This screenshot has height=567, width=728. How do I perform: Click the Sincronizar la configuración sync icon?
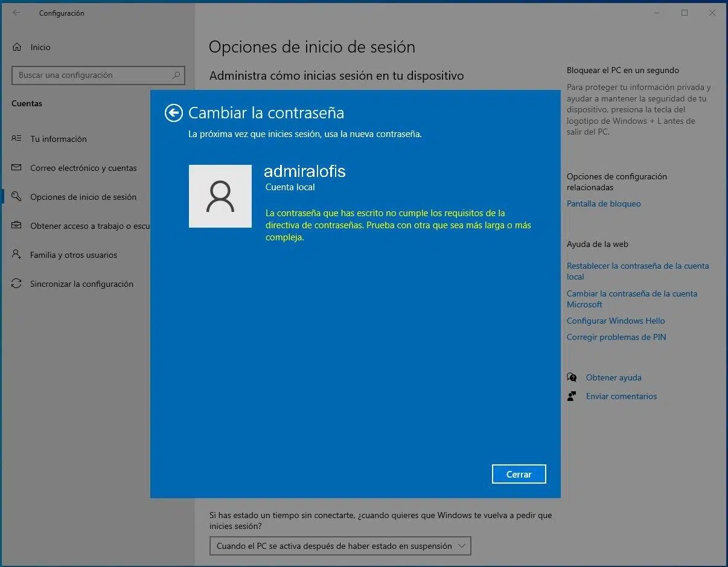point(17,284)
